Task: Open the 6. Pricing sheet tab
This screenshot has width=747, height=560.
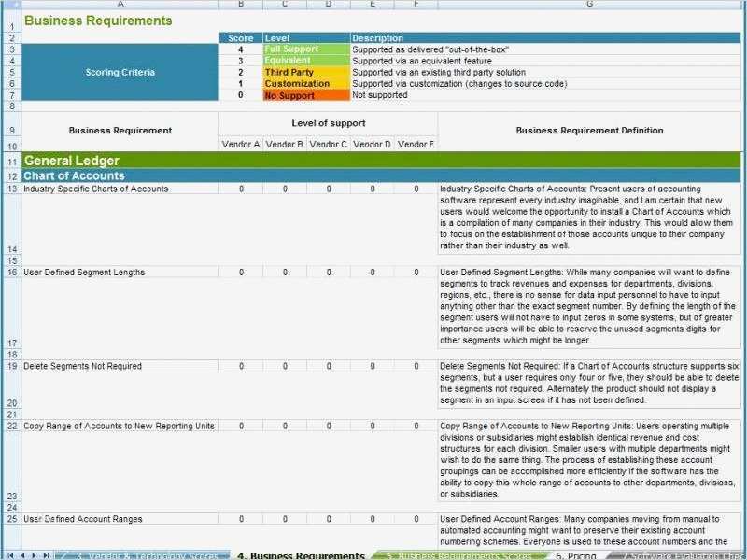Action: click(575, 555)
